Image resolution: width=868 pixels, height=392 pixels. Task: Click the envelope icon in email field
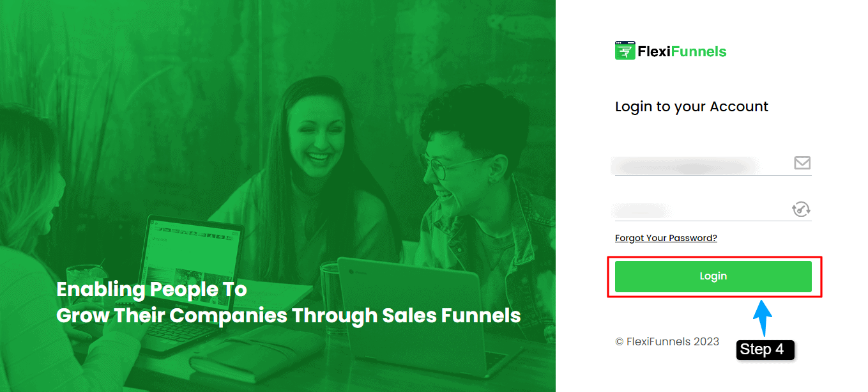click(x=802, y=162)
